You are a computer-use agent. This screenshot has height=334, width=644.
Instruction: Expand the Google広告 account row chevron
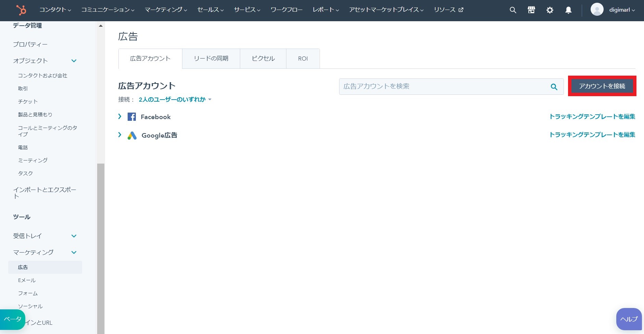coord(120,135)
